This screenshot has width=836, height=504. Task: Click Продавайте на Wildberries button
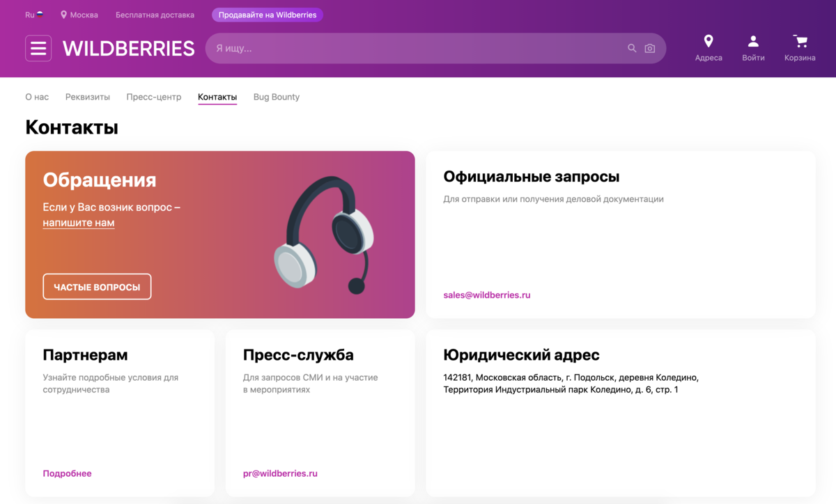tap(268, 15)
